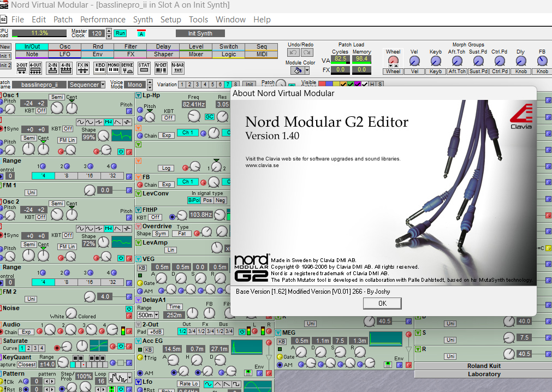Confirm the About dialog with OK
The width and height of the screenshot is (552, 392).
[382, 304]
